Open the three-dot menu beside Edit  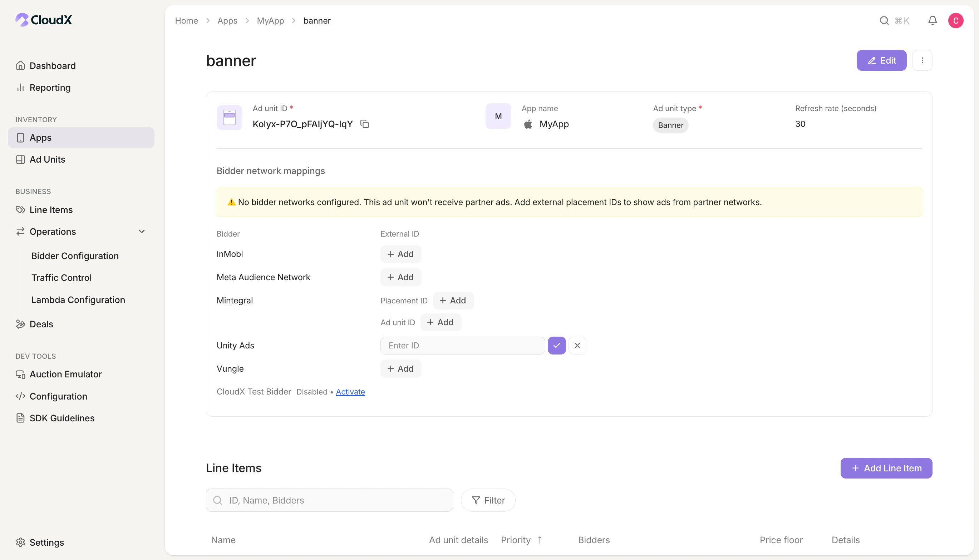pos(923,60)
